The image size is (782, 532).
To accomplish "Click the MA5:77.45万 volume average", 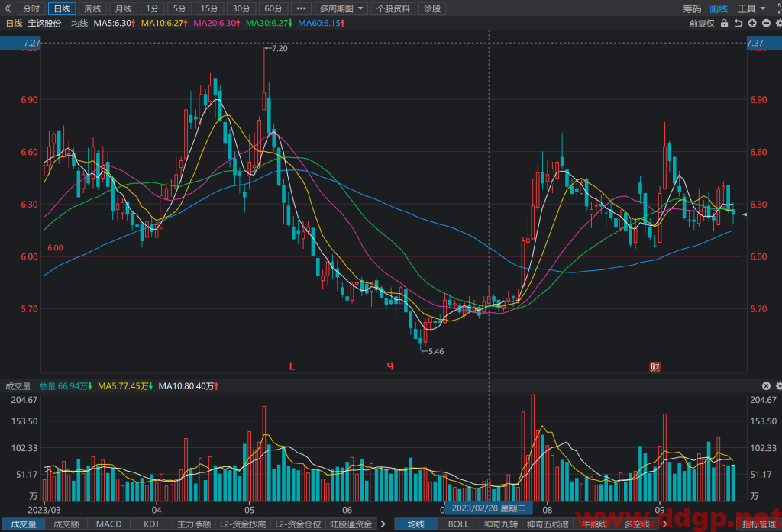I will point(125,386).
